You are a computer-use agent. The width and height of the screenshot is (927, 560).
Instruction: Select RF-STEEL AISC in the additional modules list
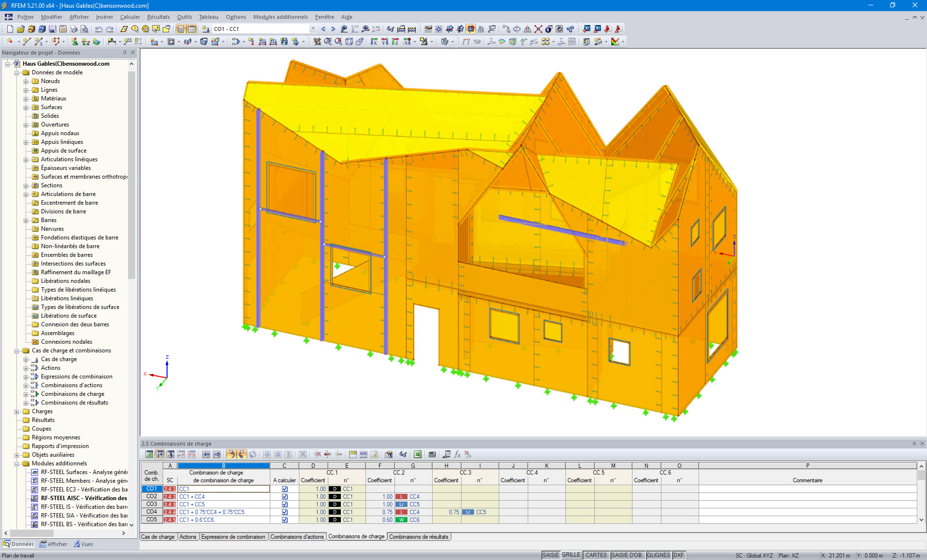coord(82,498)
